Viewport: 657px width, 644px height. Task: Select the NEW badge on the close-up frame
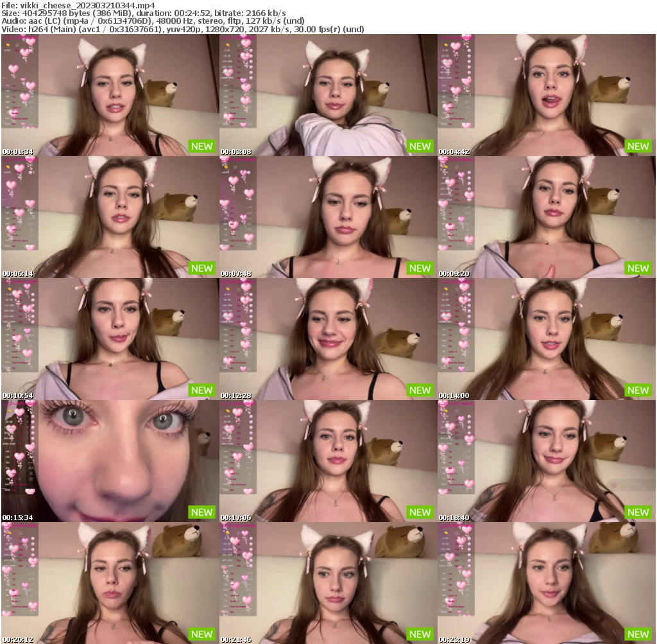pyautogui.click(x=201, y=512)
